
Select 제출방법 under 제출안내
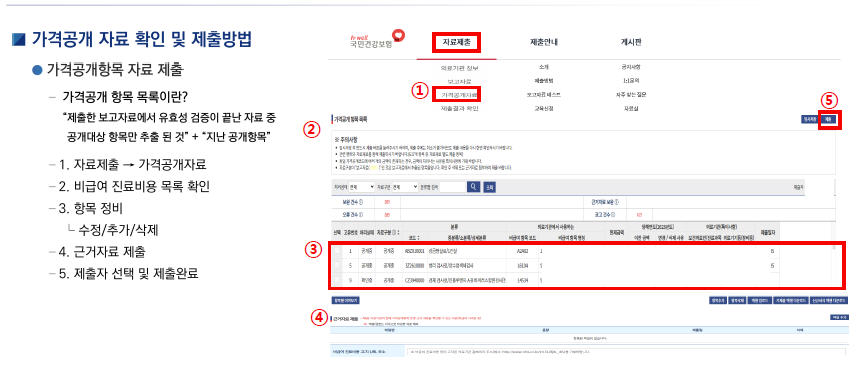click(543, 81)
